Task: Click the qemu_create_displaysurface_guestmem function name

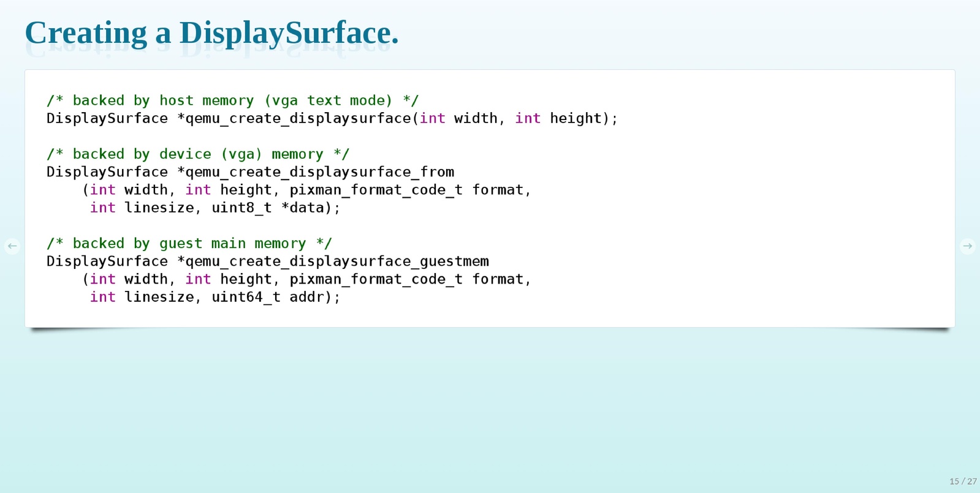Action: pyautogui.click(x=337, y=262)
